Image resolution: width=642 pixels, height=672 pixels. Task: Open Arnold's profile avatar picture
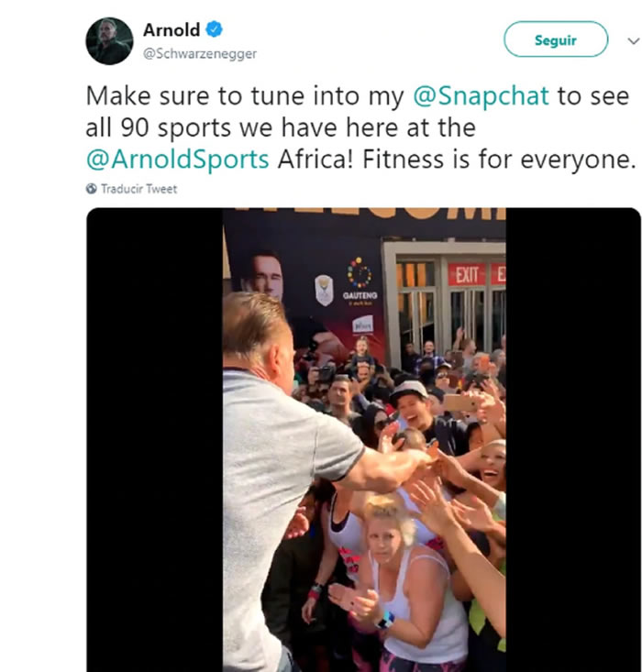(109, 41)
